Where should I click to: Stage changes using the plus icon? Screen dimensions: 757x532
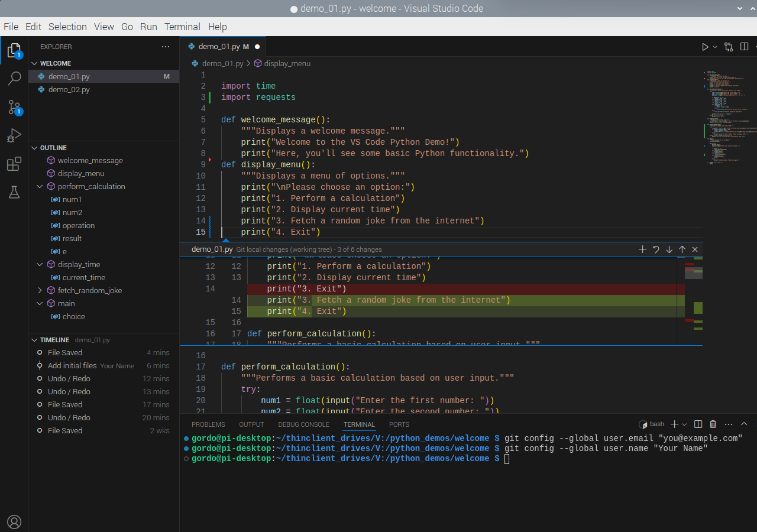point(642,249)
